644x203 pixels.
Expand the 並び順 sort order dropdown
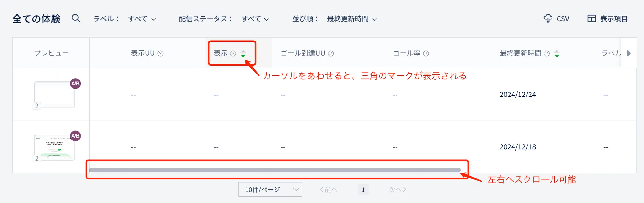point(352,19)
